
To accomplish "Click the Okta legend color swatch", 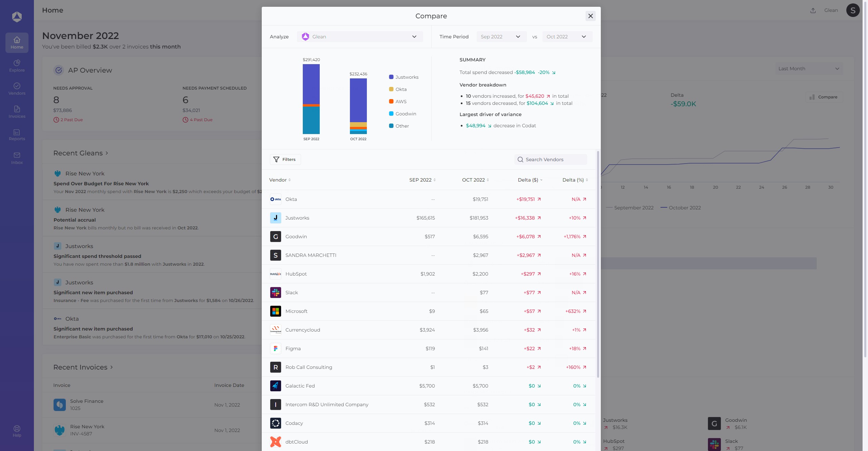I will coord(391,89).
